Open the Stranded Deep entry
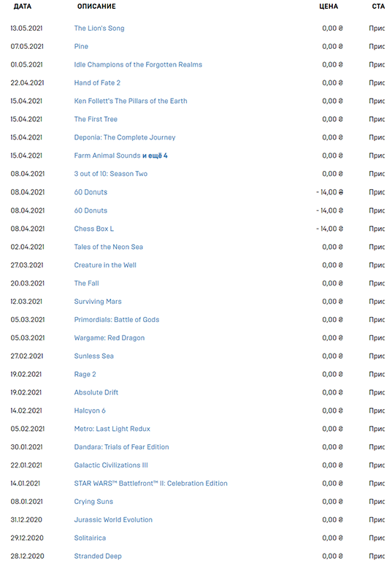Screen dimensions: 392x569 98,556
